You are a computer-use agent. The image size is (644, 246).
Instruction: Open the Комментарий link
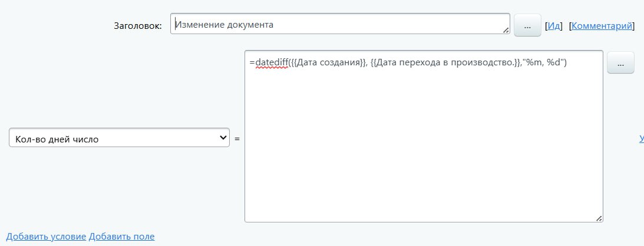pos(602,26)
